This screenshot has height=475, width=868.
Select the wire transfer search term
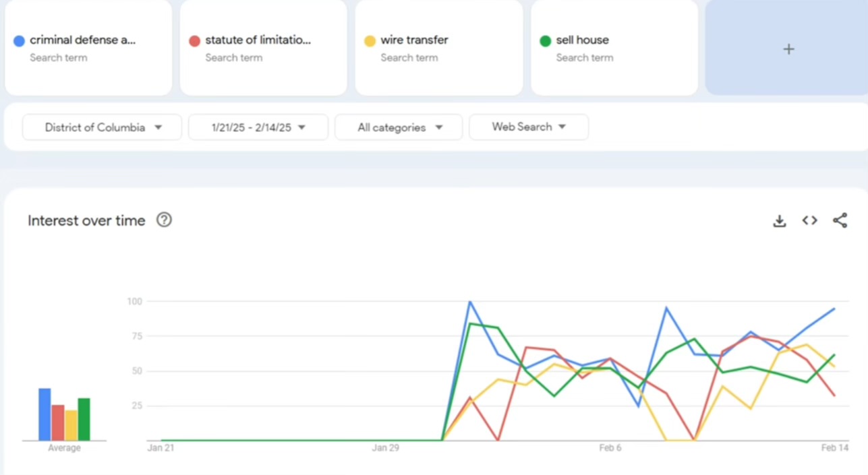(x=414, y=40)
